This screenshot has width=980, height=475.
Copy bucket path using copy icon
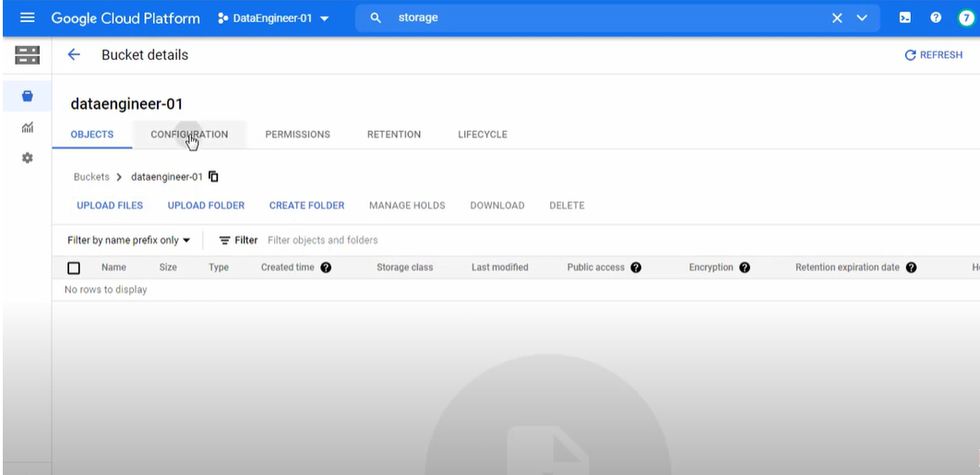coord(214,177)
